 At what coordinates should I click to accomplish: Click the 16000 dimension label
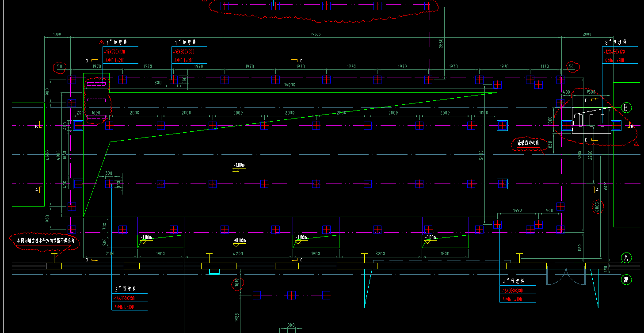pos(290,85)
